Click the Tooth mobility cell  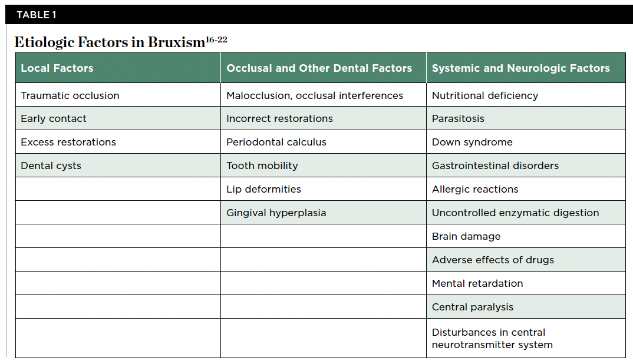pyautogui.click(x=262, y=166)
